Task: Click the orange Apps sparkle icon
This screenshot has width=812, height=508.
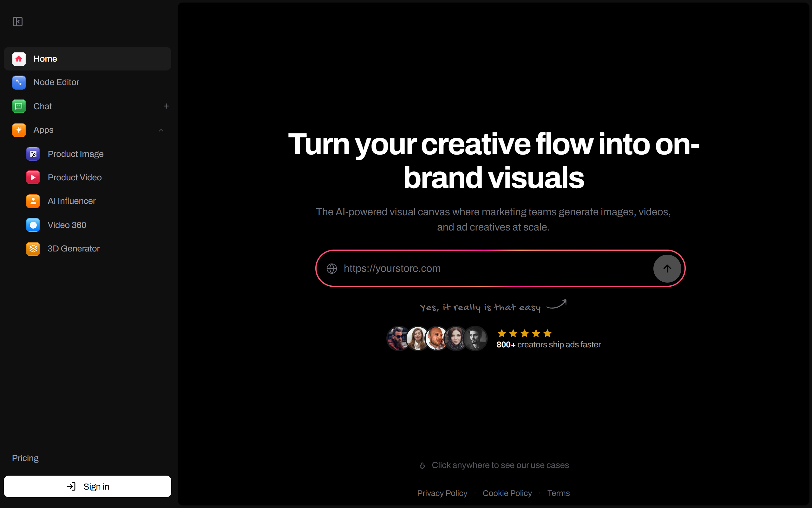Action: pyautogui.click(x=19, y=130)
